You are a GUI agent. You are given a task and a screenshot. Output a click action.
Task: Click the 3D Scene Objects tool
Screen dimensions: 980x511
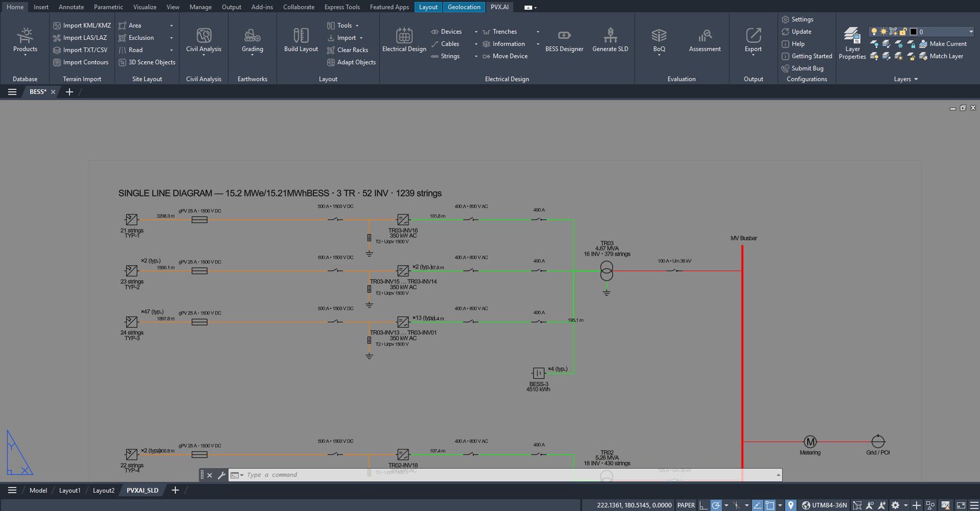pos(147,62)
